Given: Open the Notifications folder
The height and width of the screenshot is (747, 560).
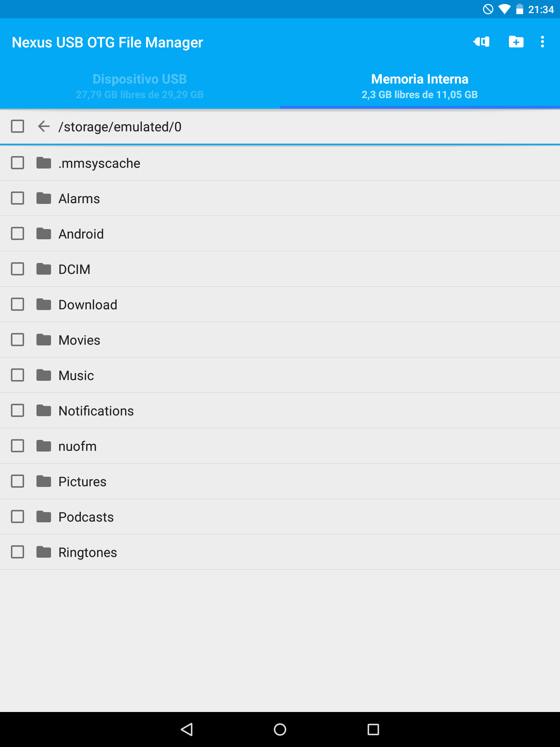Looking at the screenshot, I should tap(280, 411).
